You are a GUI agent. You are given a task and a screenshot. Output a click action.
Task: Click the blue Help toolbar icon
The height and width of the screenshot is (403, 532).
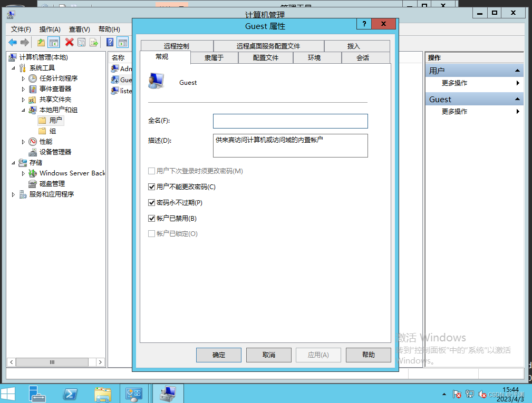(x=110, y=42)
